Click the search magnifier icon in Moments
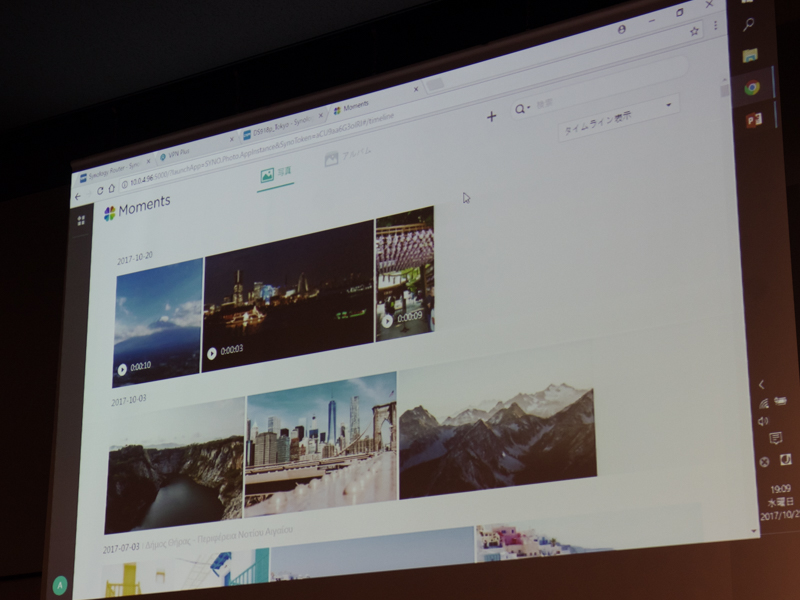The width and height of the screenshot is (800, 600). tap(519, 109)
